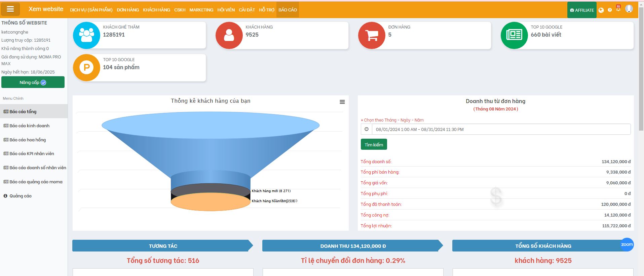Open notifications bell with 11 badge
The width and height of the screenshot is (644, 276).
(x=618, y=9)
